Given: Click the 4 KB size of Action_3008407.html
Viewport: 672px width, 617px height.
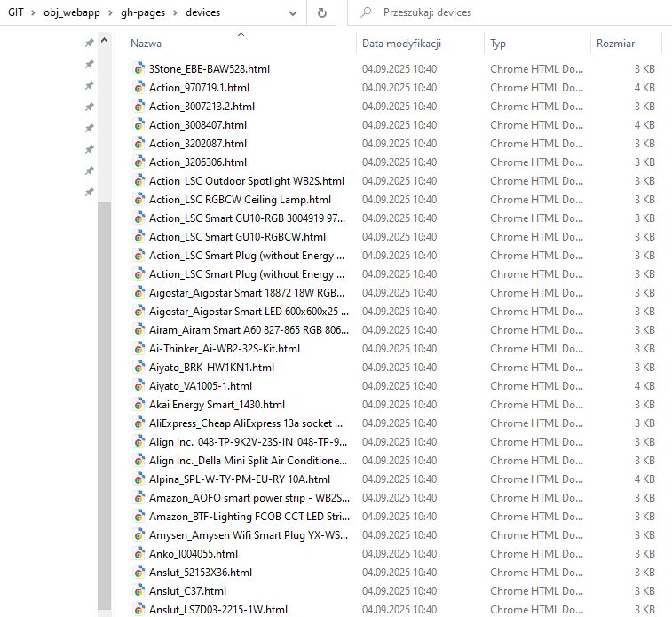Looking at the screenshot, I should pyautogui.click(x=644, y=125).
